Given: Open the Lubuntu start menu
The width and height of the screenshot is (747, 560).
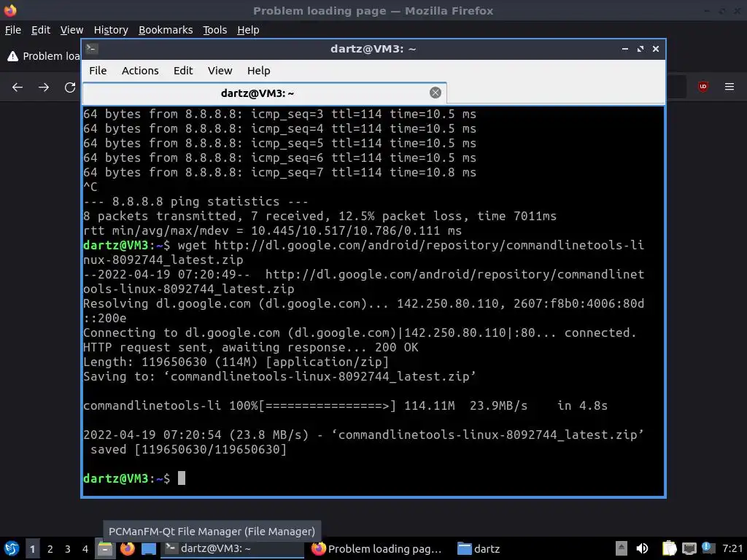Looking at the screenshot, I should coord(11,548).
